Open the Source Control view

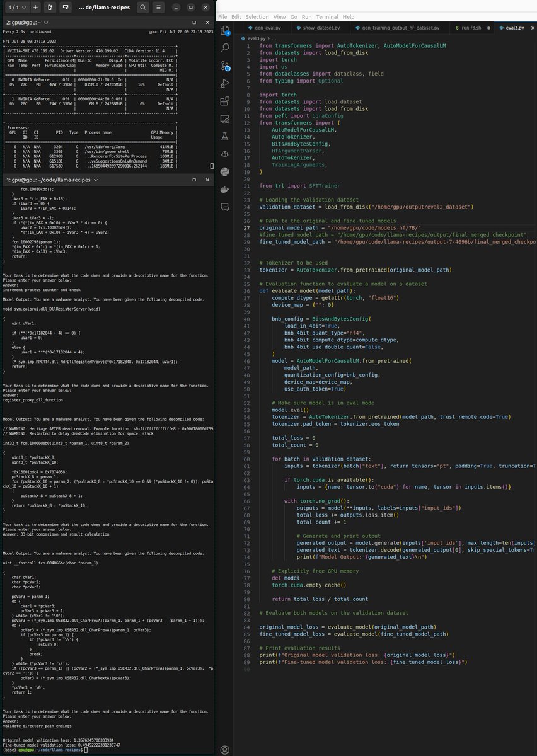[x=225, y=65]
